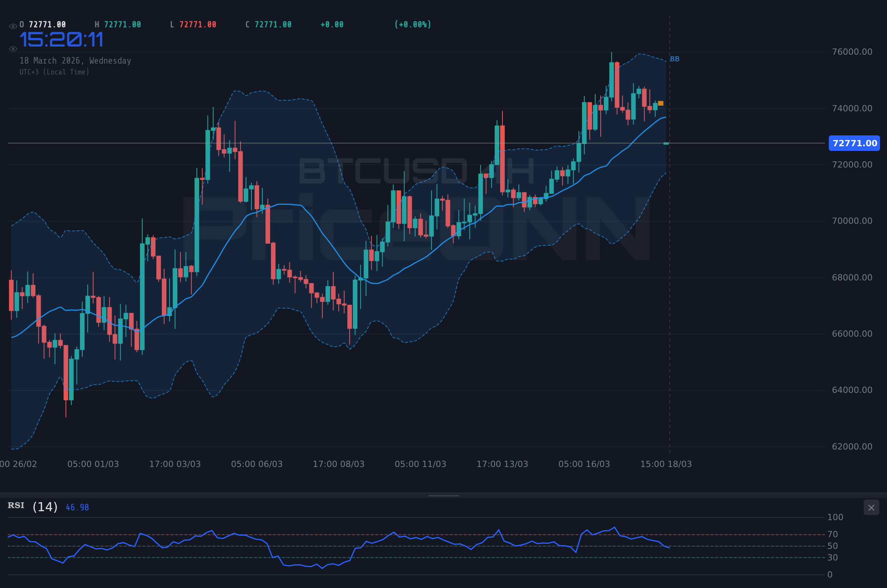
Task: Click the RSI value 46.98
Action: tap(77, 507)
